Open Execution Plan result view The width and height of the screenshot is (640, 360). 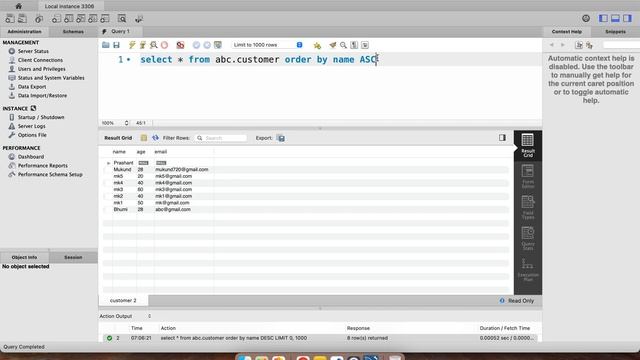(528, 269)
